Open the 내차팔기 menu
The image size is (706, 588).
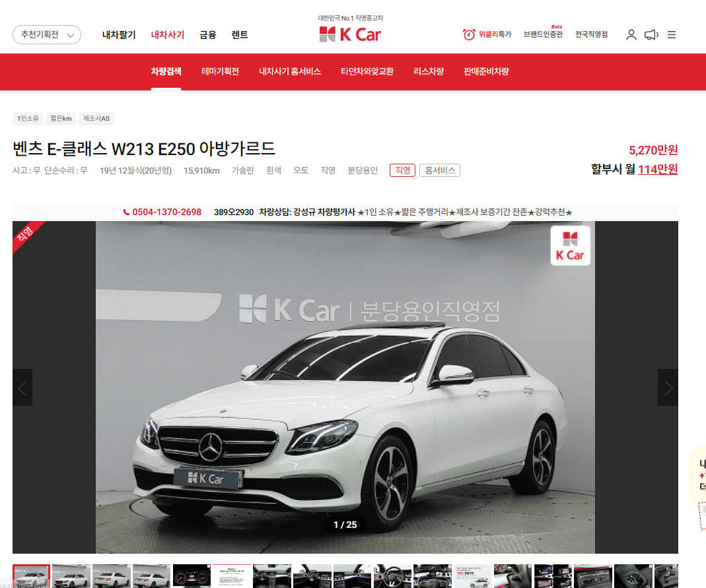pyautogui.click(x=119, y=34)
